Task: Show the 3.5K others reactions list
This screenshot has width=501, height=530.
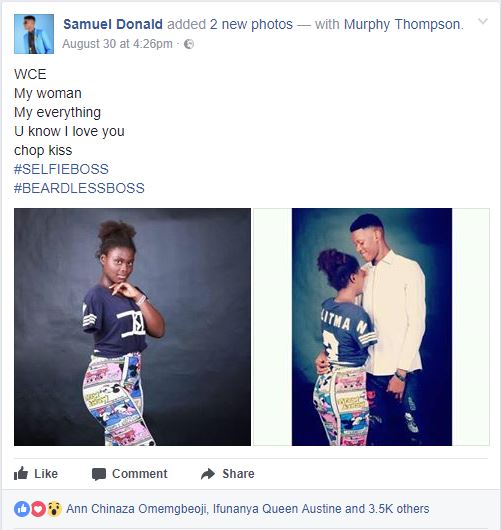Action: click(399, 509)
